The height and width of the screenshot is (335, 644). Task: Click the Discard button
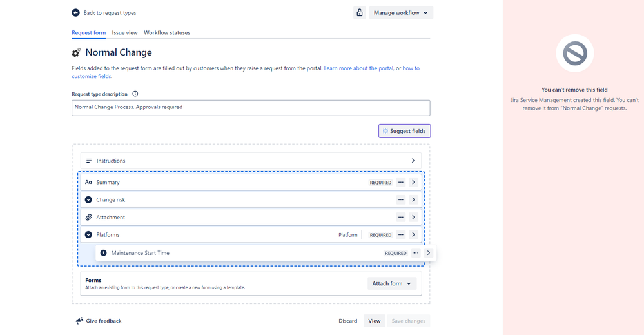click(348, 321)
